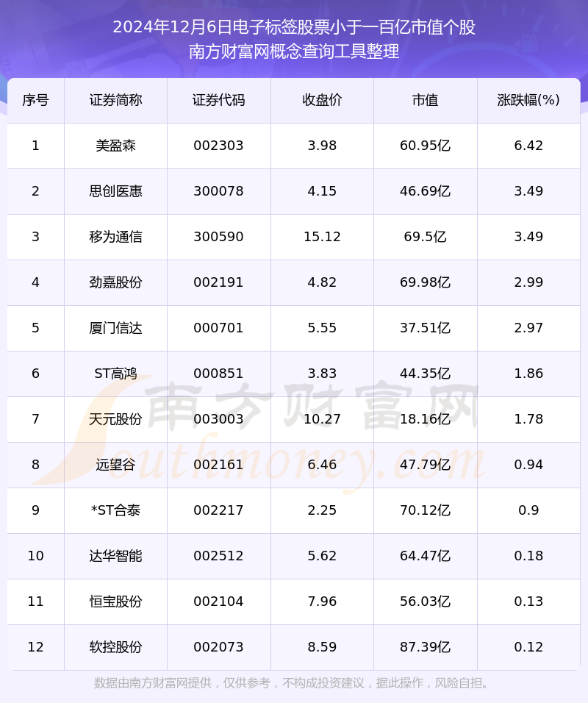Click market value 46.69亿

pyautogui.click(x=426, y=191)
